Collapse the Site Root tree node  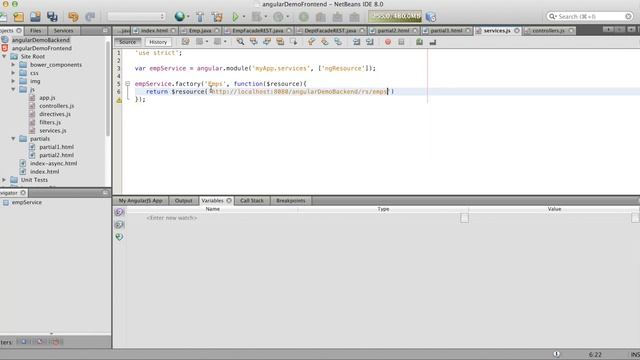4,56
